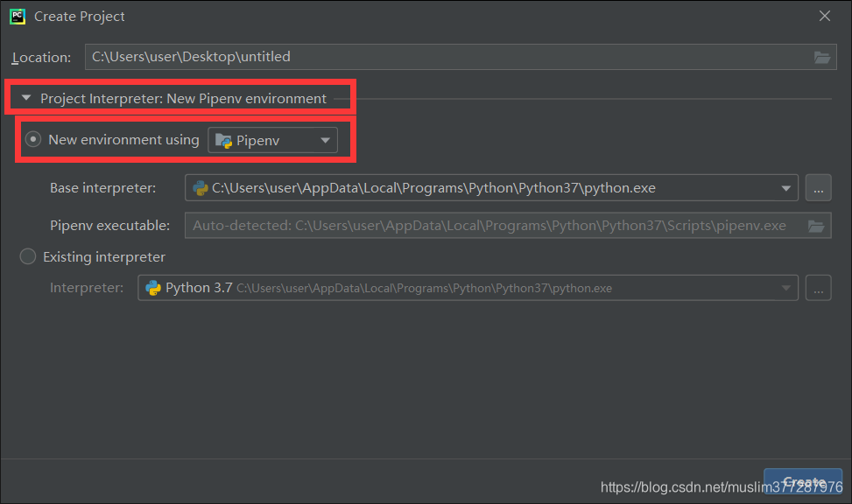The width and height of the screenshot is (852, 504).
Task: Click the Pipenv folder-python icon in dropdown
Action: pyautogui.click(x=223, y=141)
